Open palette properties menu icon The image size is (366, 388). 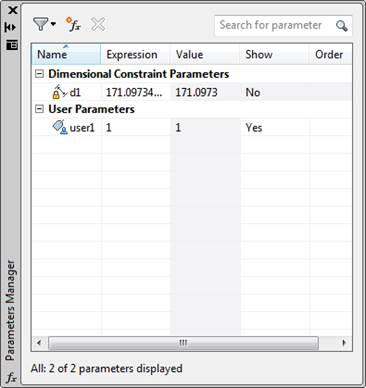[x=12, y=45]
